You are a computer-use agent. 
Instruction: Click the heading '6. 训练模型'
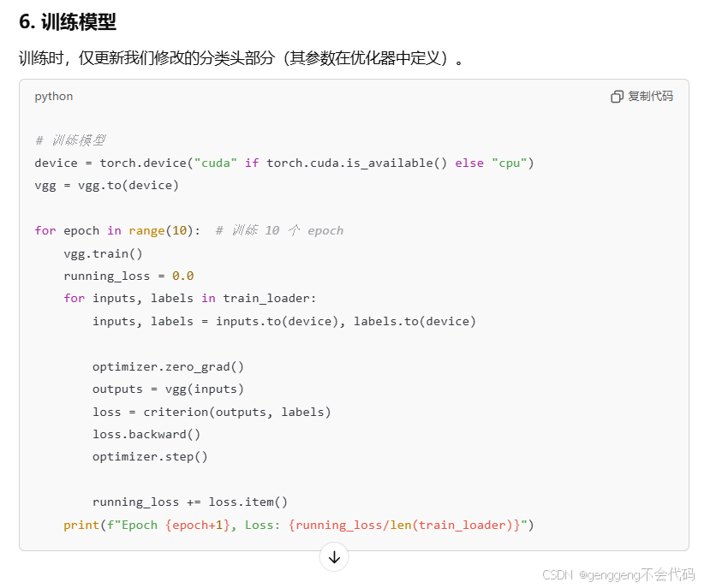pyautogui.click(x=68, y=21)
